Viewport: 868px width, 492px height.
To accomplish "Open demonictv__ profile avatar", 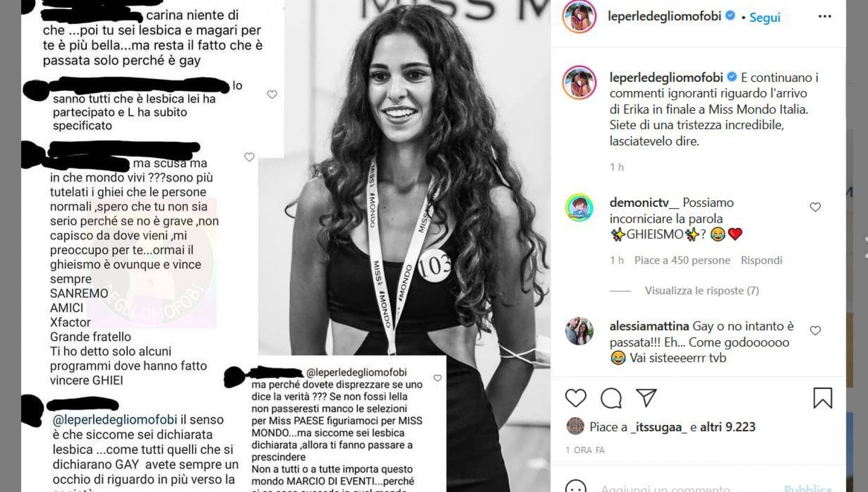I will pyautogui.click(x=579, y=208).
